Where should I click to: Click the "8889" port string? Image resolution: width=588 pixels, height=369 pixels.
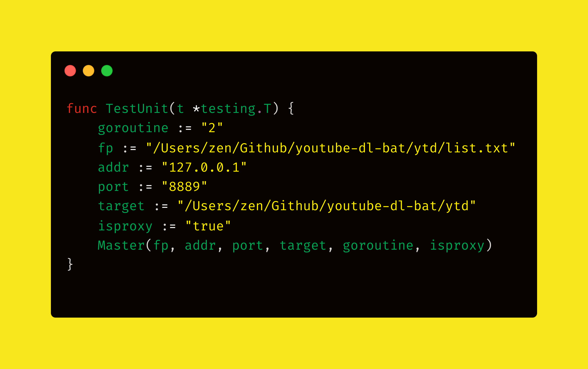coord(184,187)
